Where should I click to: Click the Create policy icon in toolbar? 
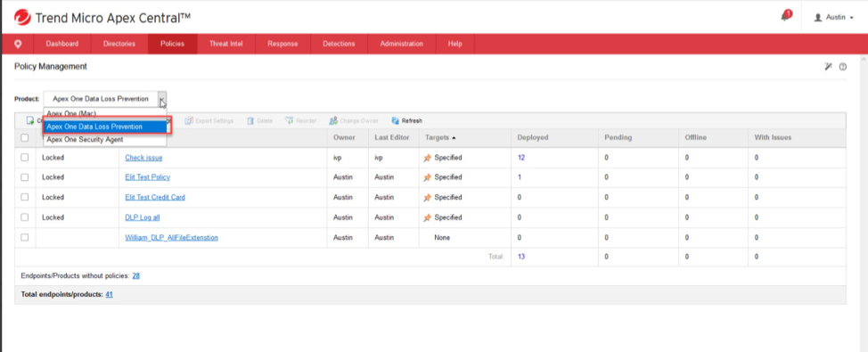[30, 120]
